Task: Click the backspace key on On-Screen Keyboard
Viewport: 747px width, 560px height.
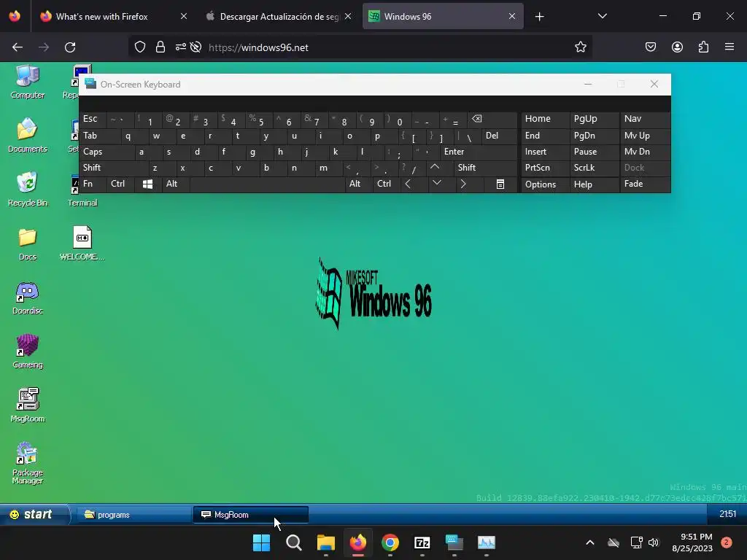Action: coord(492,119)
